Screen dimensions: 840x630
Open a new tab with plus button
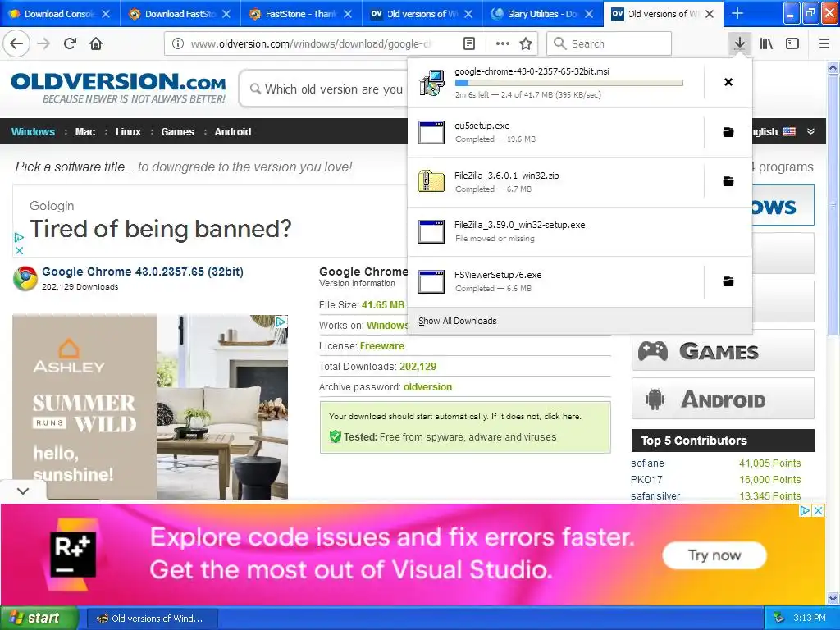point(737,13)
